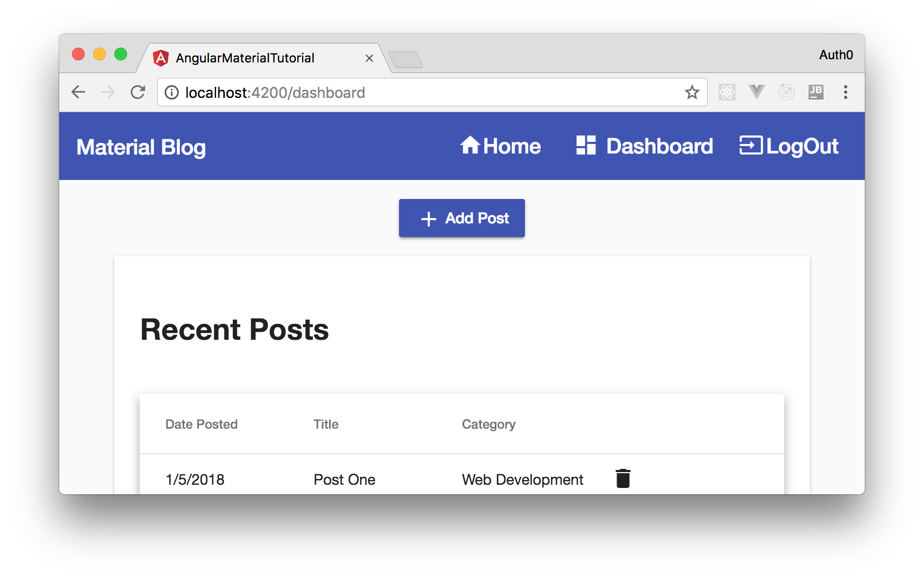Click the Auth0 profile label

[x=836, y=55]
